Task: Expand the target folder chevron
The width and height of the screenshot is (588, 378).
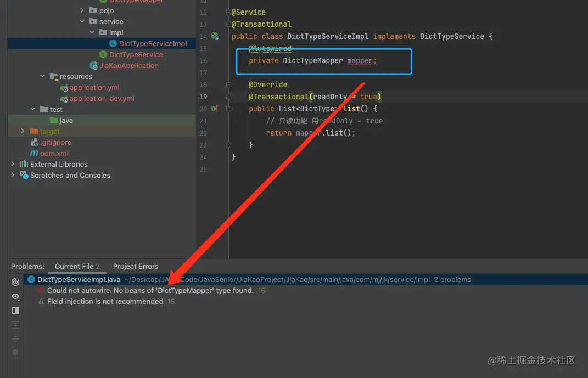Action: tap(23, 131)
